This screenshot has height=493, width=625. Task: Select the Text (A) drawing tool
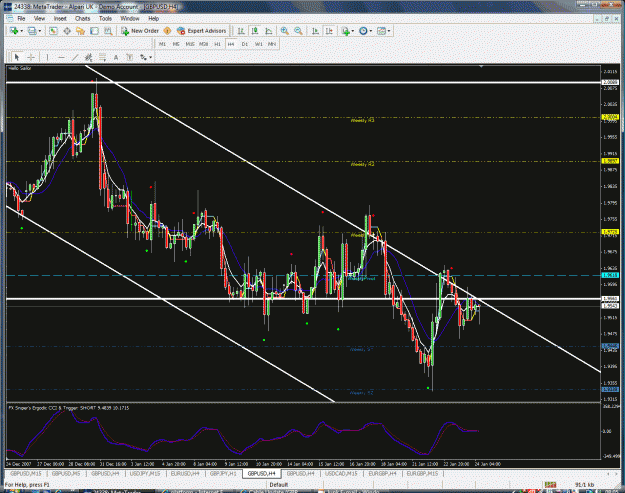[116, 57]
